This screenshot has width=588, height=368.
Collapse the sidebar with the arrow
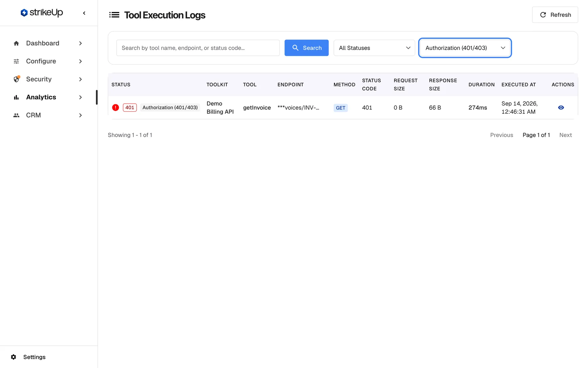(84, 13)
